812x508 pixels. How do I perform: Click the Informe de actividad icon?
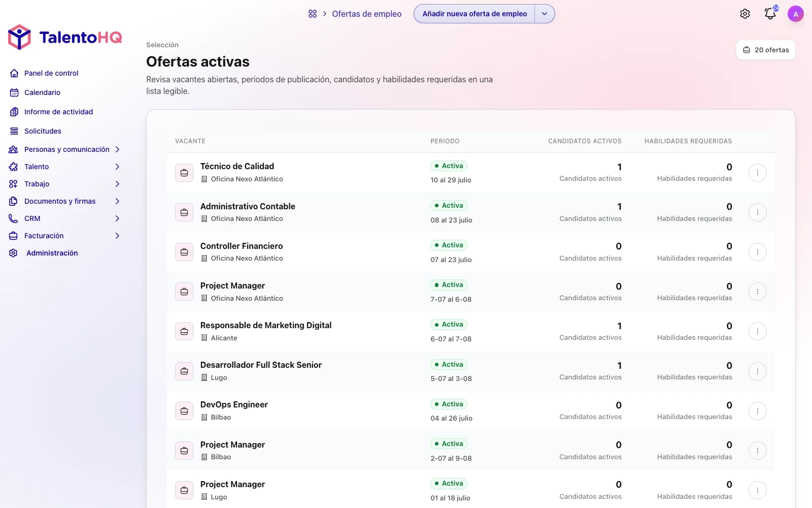click(x=14, y=112)
